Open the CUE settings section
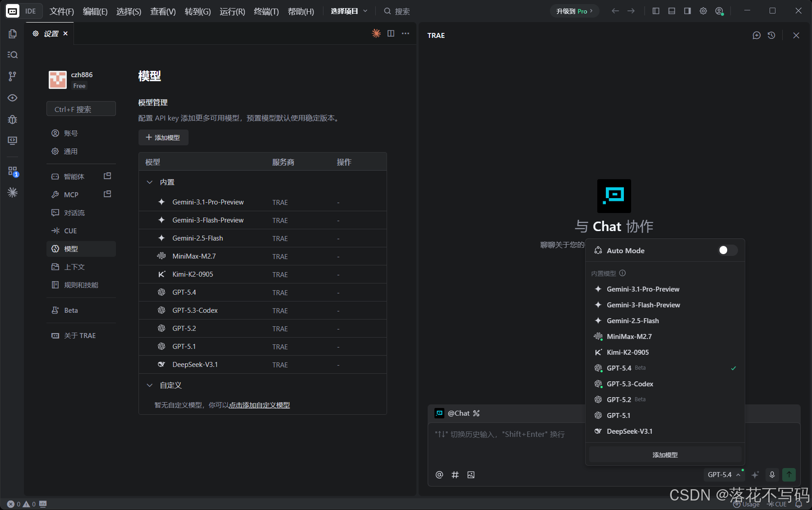 click(x=81, y=231)
